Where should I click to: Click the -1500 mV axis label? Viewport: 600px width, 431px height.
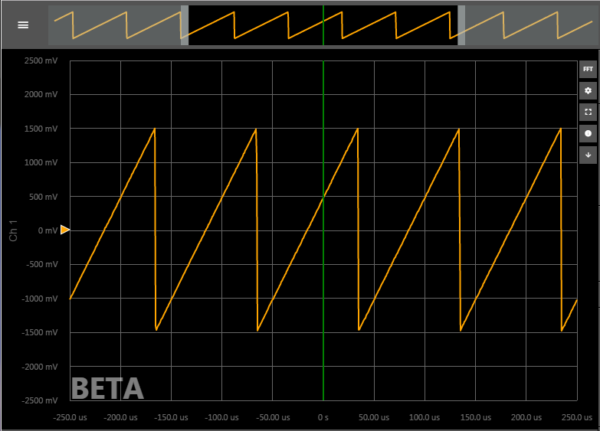[x=40, y=333]
